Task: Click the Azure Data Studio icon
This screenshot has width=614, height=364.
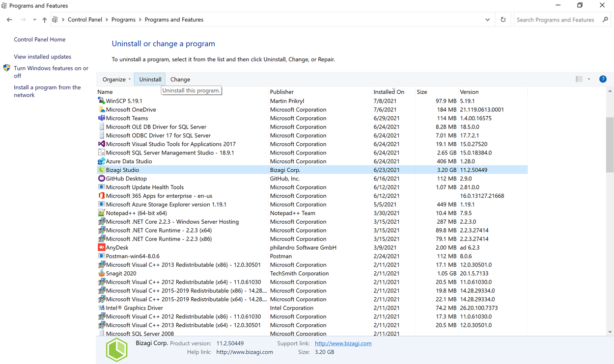Action: [101, 161]
